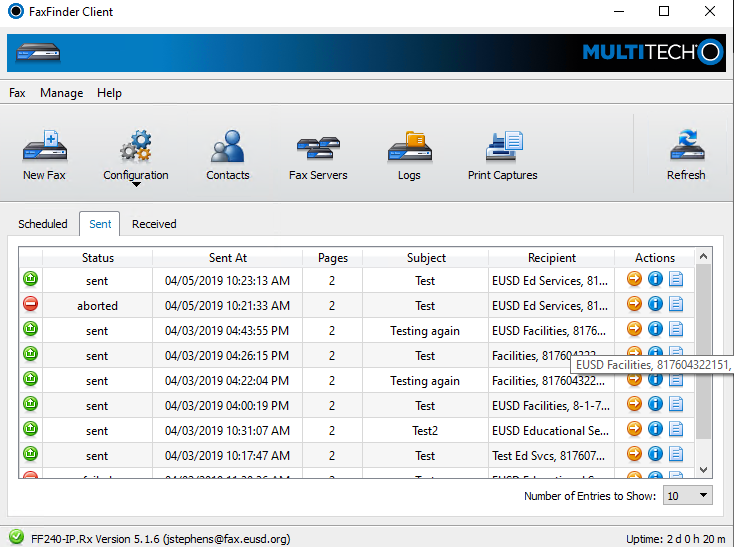
Task: Select 'EUSD Educational Se...' recipient in Test2 row
Action: 551,430
